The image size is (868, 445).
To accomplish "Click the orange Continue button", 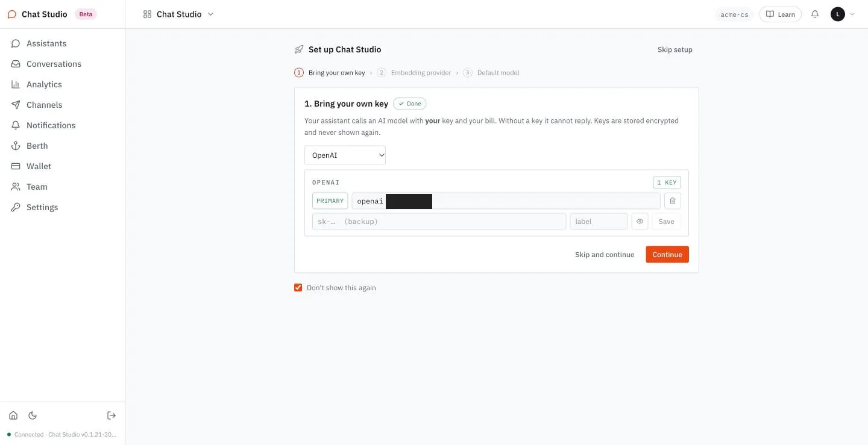I will click(x=667, y=255).
